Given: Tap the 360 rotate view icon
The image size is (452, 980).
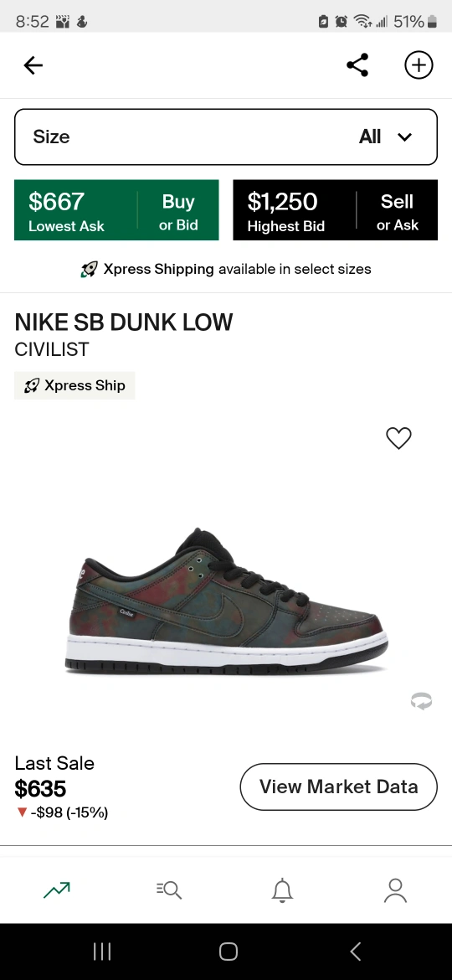Looking at the screenshot, I should click(x=421, y=702).
